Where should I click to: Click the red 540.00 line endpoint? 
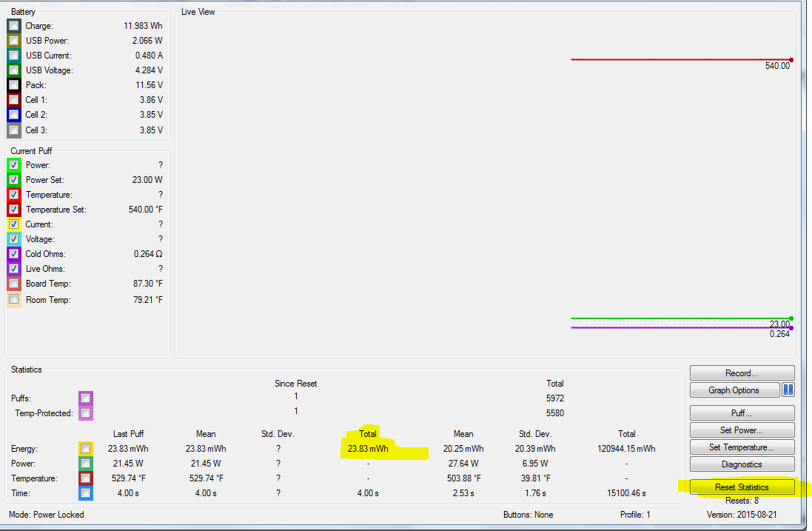791,60
